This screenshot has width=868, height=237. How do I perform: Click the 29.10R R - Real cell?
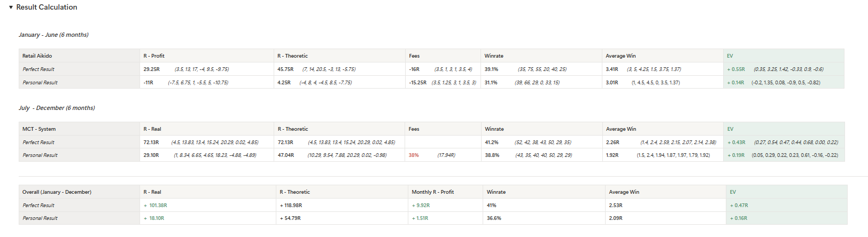pos(207,155)
